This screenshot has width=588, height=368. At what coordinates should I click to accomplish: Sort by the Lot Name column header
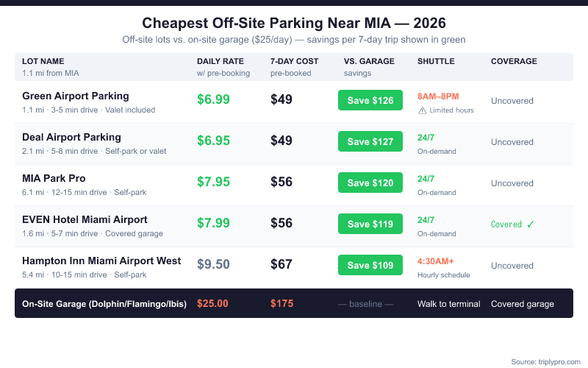point(43,61)
